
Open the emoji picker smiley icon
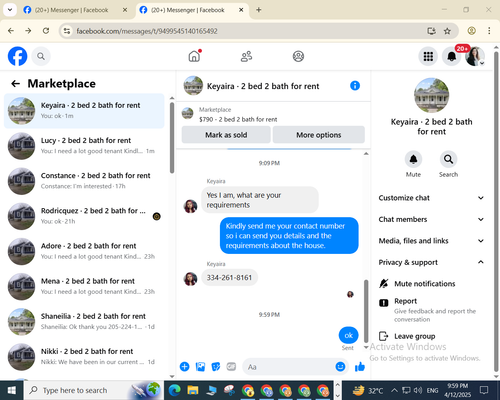point(340,367)
